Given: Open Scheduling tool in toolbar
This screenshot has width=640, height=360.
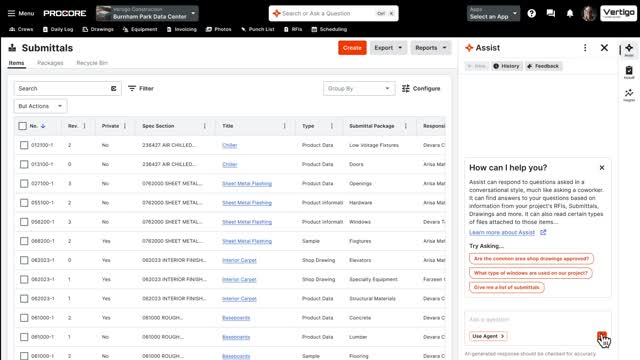Looking at the screenshot, I should [329, 29].
